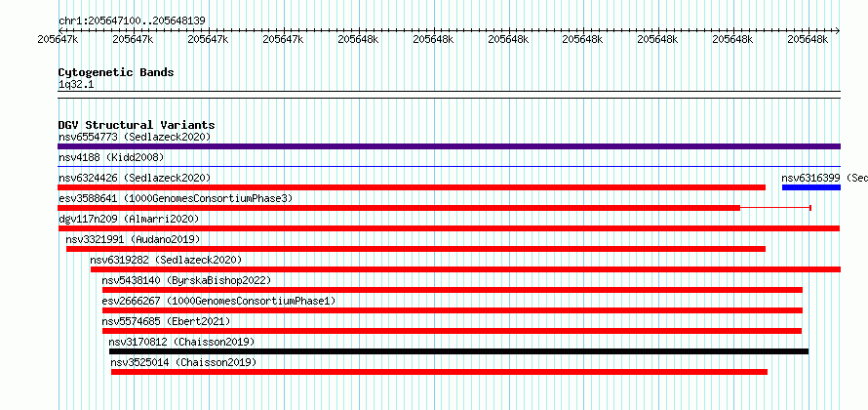The height and width of the screenshot is (410, 868).
Task: Select the black nsv3170812 variant bar
Action: (459, 351)
